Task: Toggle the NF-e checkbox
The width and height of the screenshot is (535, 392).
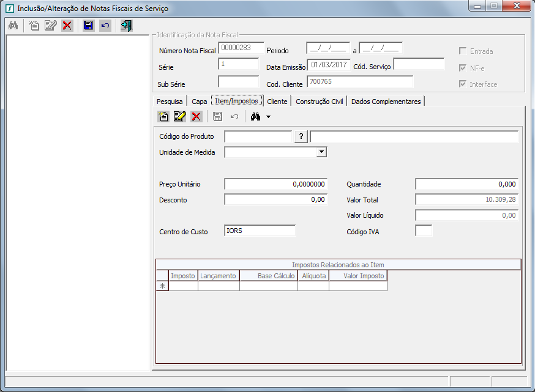Action: click(x=463, y=68)
